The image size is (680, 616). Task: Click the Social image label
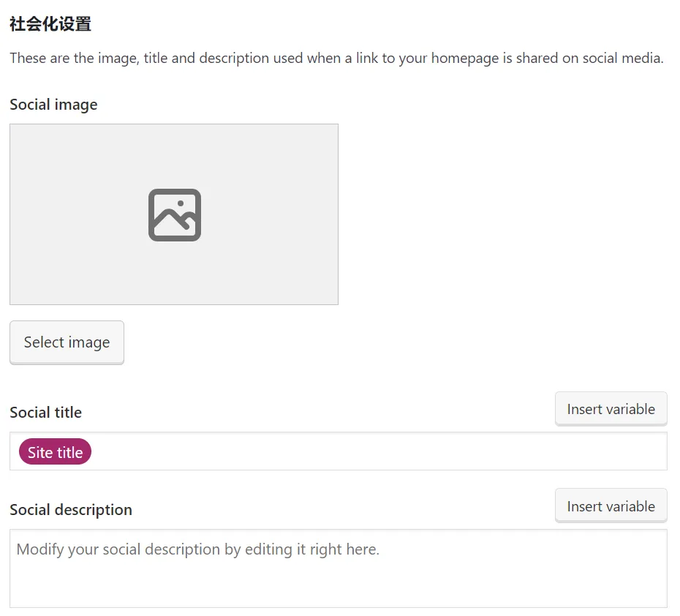pyautogui.click(x=53, y=105)
